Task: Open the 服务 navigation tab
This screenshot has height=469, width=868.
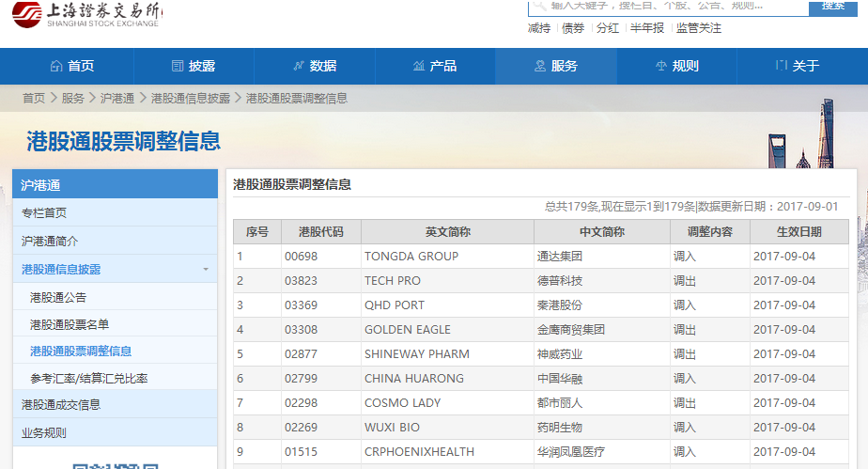Action: [556, 66]
